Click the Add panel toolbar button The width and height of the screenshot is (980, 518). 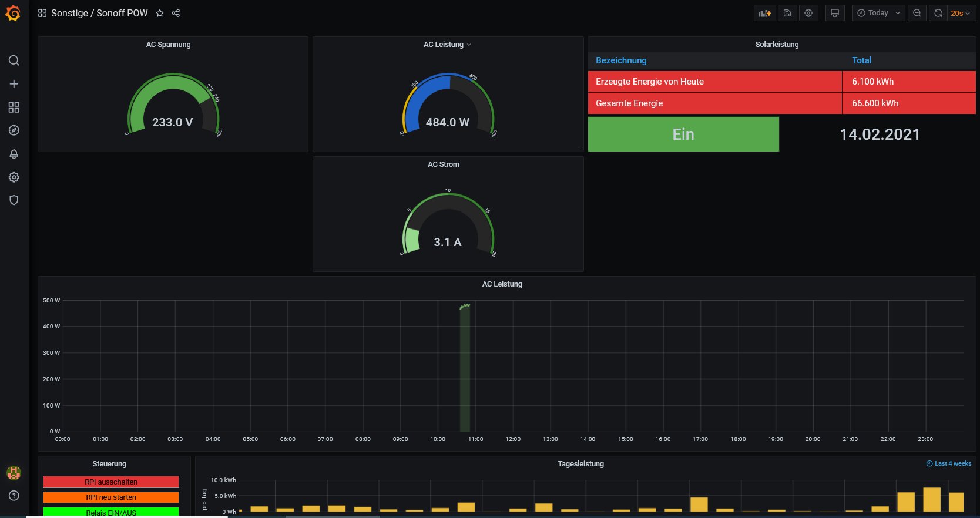point(764,13)
